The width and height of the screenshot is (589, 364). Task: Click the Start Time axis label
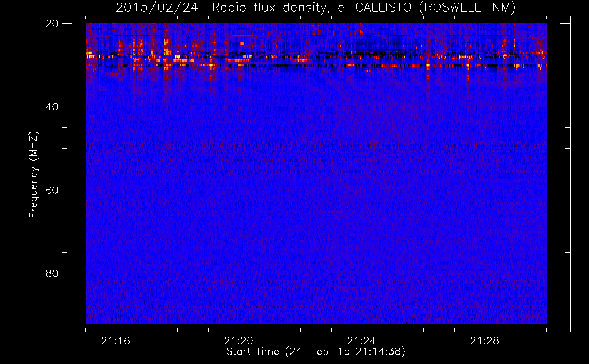point(316,351)
